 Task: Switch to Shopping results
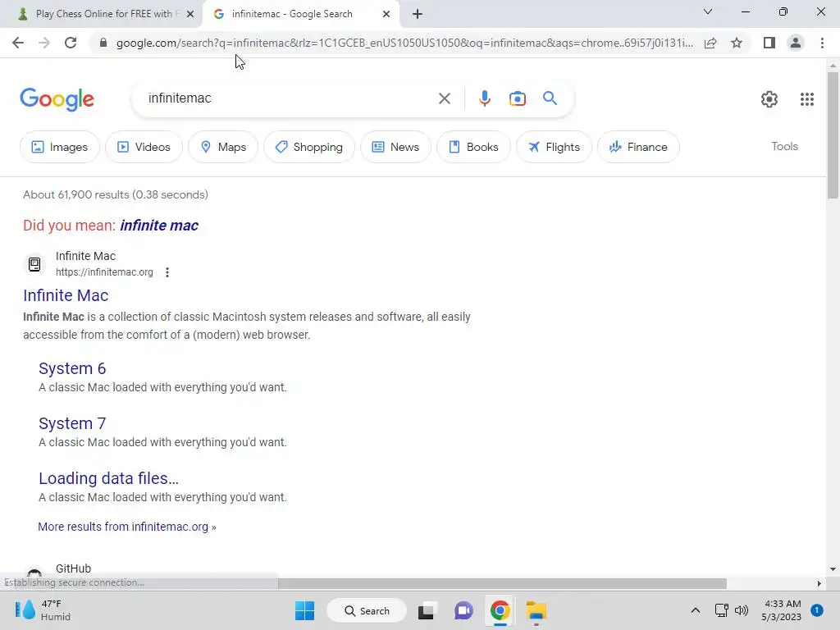click(x=309, y=147)
